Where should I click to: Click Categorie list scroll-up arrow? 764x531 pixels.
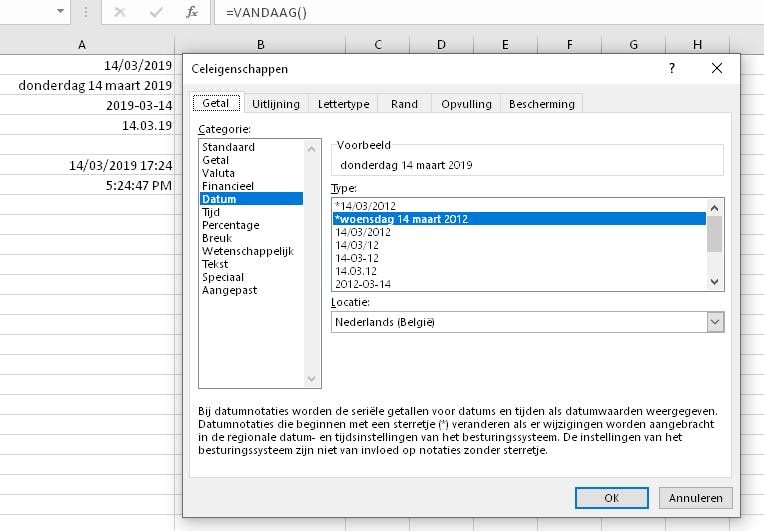pyautogui.click(x=312, y=149)
